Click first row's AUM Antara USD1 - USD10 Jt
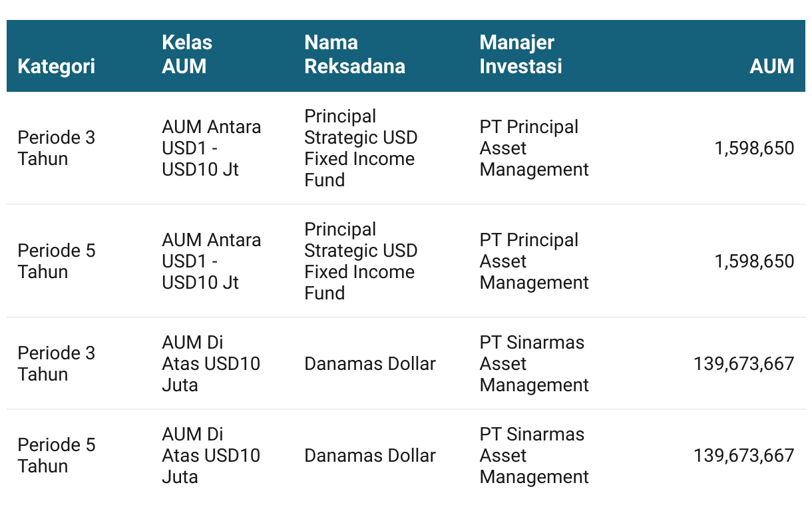Image resolution: width=812 pixels, height=507 pixels. [212, 148]
